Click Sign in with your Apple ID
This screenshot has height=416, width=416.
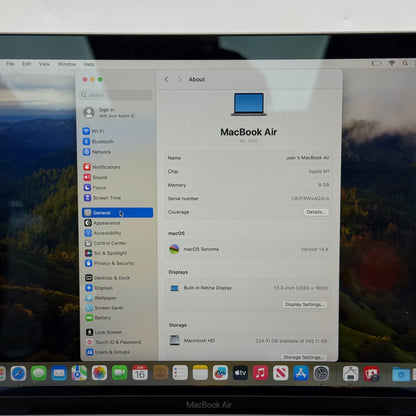[x=109, y=113]
